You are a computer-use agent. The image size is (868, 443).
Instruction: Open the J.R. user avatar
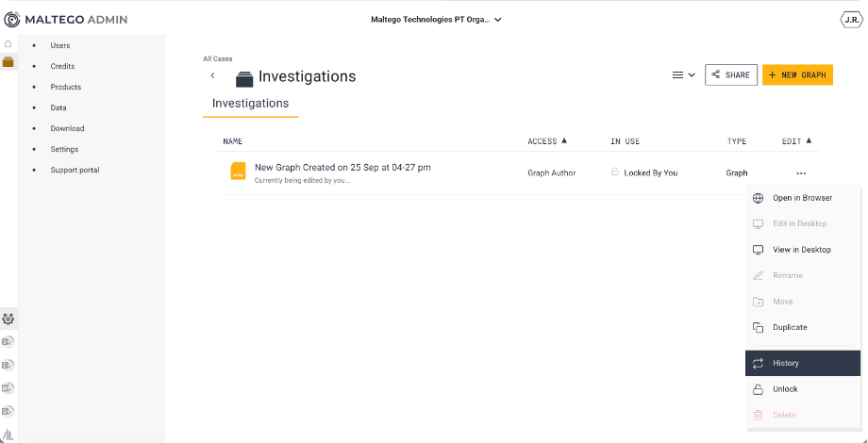[851, 20]
